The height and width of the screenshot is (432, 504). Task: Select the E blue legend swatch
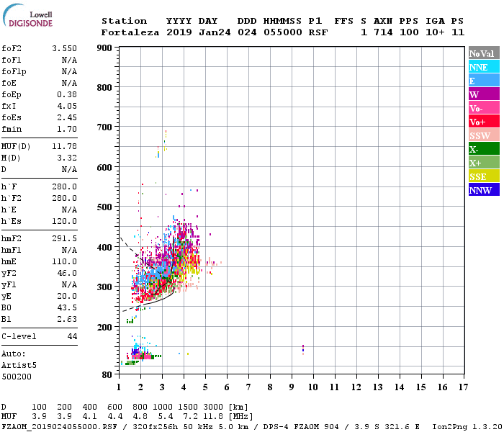pos(484,81)
